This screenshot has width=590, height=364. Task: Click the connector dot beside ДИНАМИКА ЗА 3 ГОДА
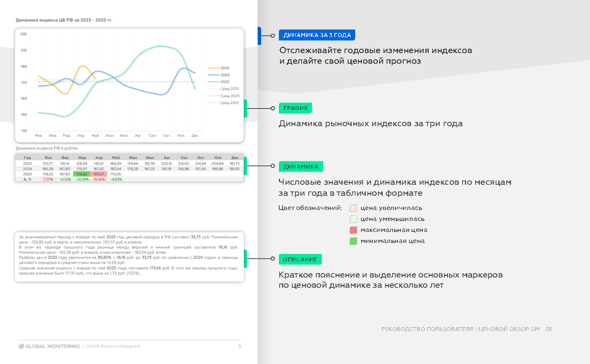(273, 35)
